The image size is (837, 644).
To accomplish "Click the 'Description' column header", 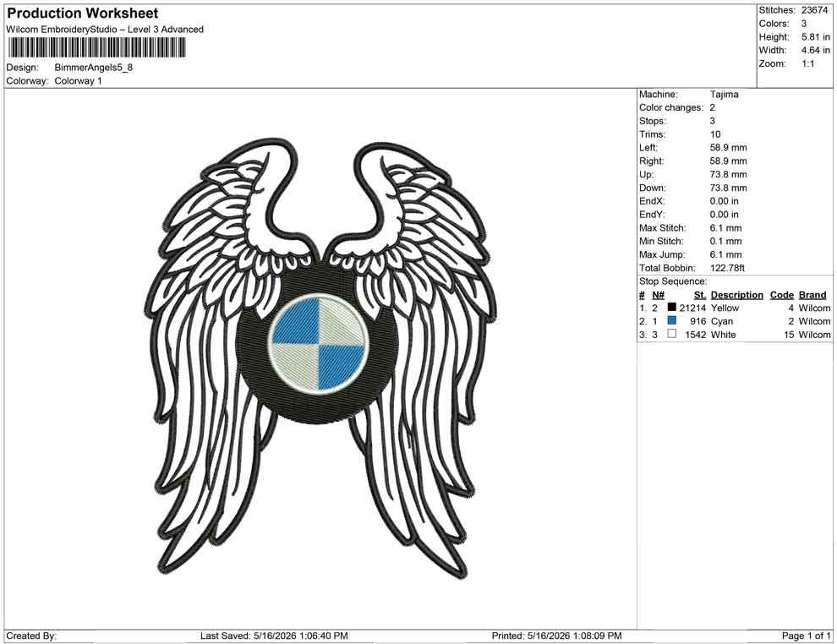I will pos(737,295).
